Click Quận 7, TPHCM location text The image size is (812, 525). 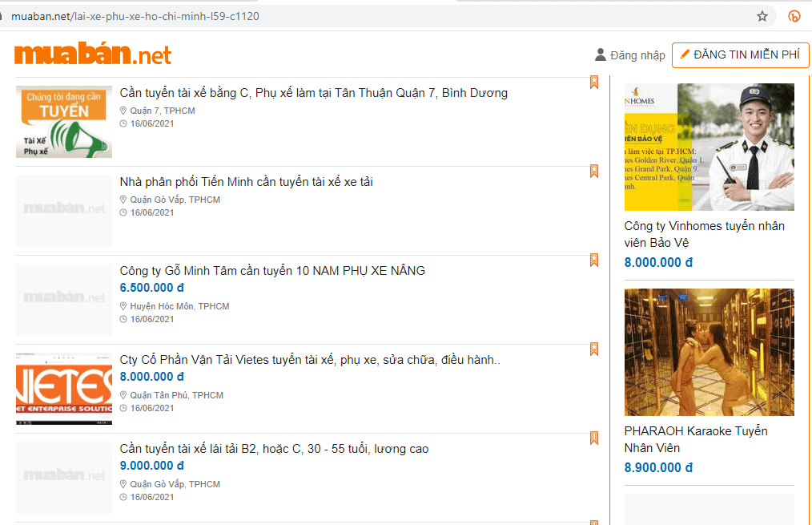163,111
